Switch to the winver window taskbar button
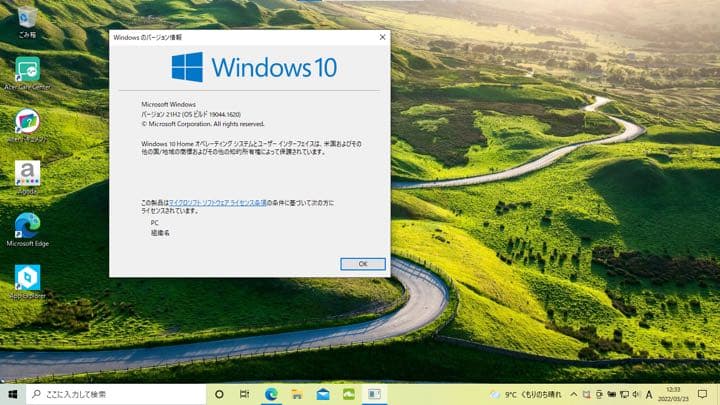Viewport: 720px width, 405px height. point(374,394)
